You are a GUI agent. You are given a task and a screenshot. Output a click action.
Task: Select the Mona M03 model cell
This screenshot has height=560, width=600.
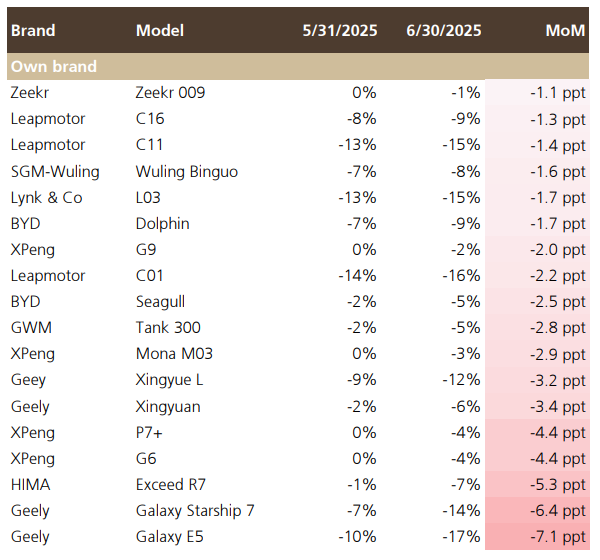coord(174,353)
